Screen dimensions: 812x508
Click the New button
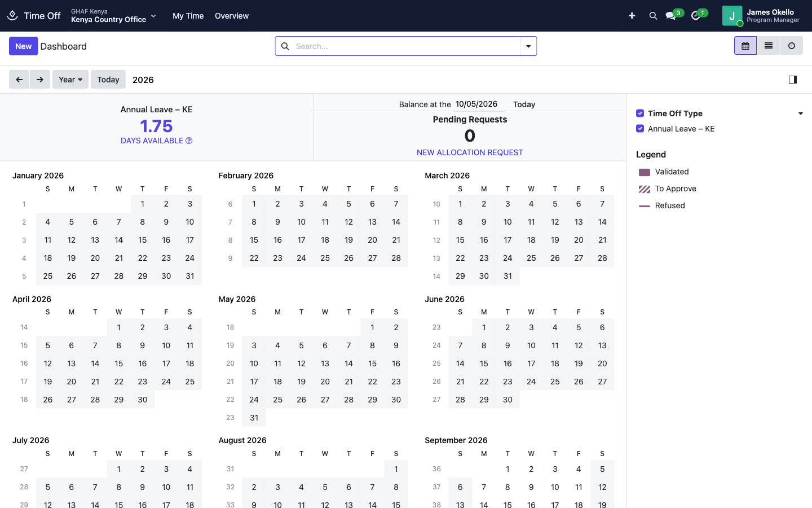(x=24, y=46)
